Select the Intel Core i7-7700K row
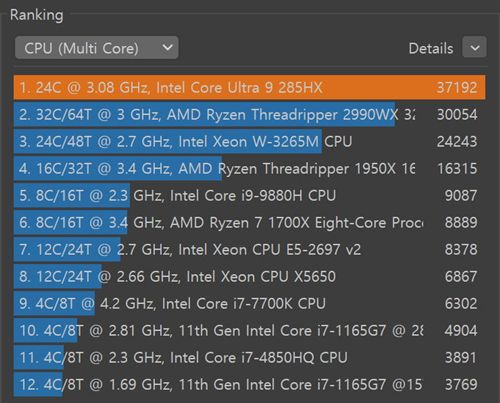Viewport: 500px width, 403px height. 249,304
